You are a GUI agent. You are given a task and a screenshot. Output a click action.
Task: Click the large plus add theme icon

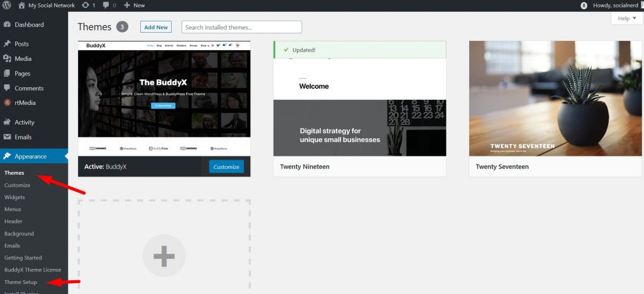[164, 256]
